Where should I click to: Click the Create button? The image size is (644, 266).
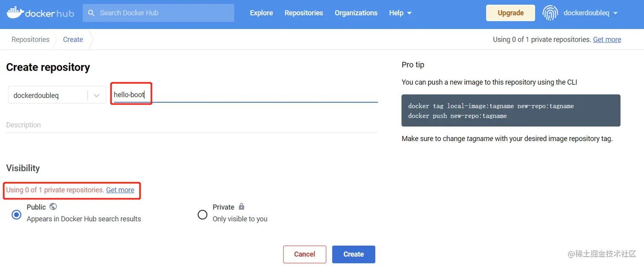click(354, 254)
